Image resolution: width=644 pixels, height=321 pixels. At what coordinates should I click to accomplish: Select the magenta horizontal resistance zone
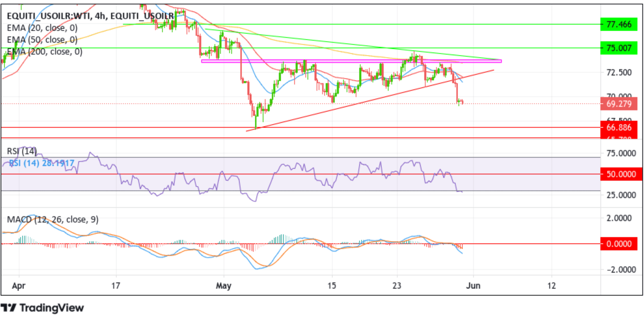coord(351,61)
